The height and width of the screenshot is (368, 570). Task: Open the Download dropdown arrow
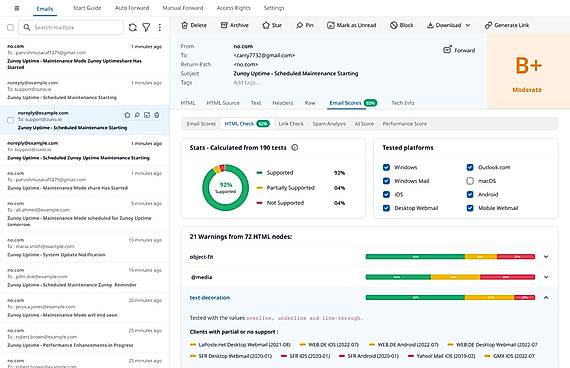click(x=468, y=25)
